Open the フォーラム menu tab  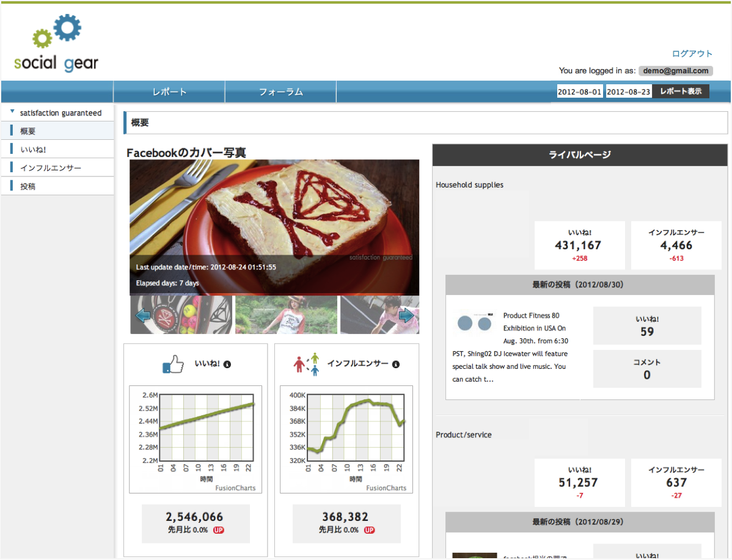click(281, 92)
